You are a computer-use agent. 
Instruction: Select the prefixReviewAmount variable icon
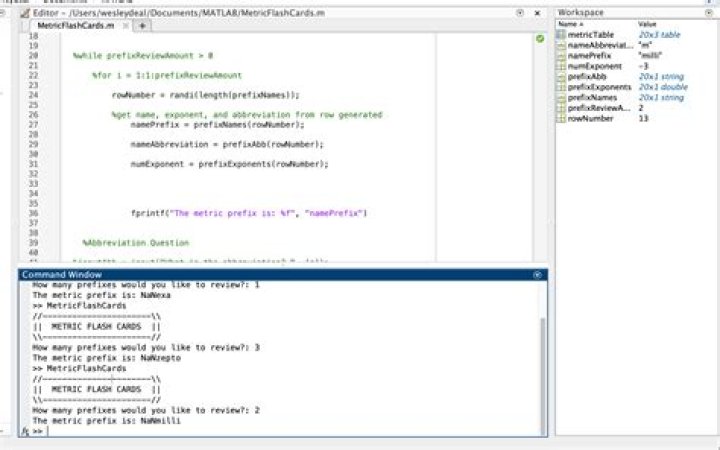pos(561,108)
